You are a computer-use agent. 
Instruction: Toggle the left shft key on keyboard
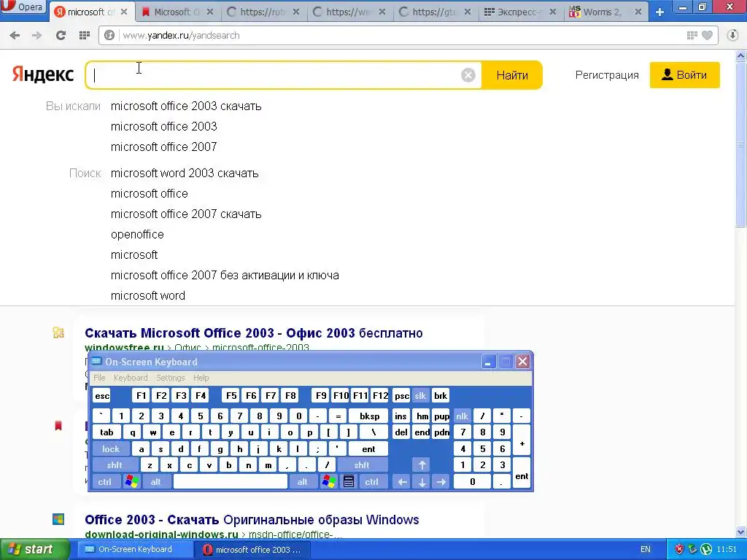point(115,464)
